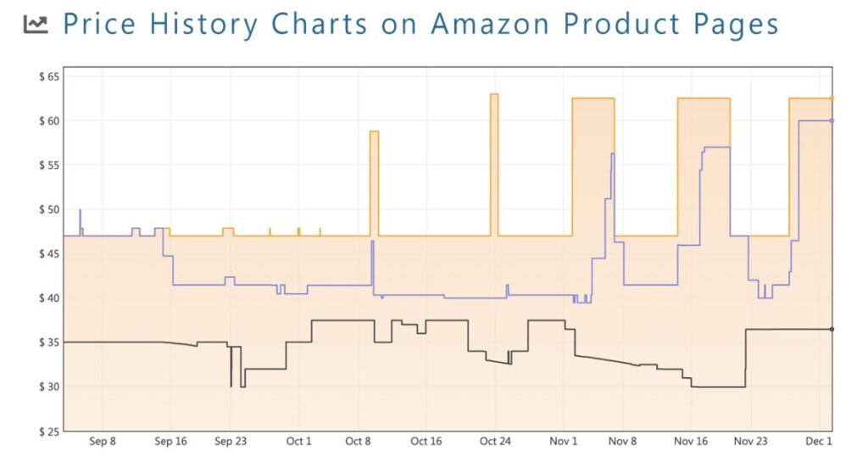Select the Oct 16 date label
The width and height of the screenshot is (868, 456).
click(x=426, y=442)
